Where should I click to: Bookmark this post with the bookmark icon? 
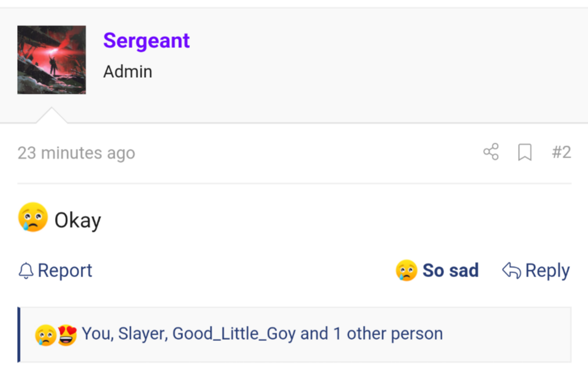tap(524, 152)
